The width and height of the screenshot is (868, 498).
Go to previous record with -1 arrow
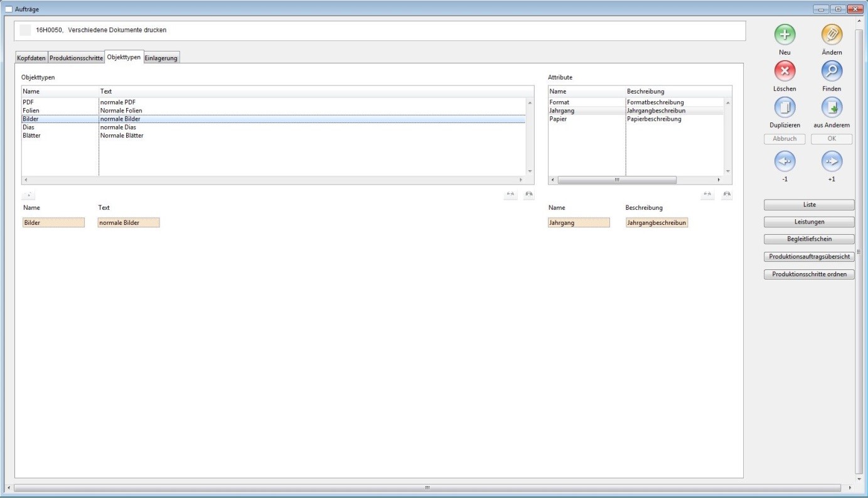785,162
